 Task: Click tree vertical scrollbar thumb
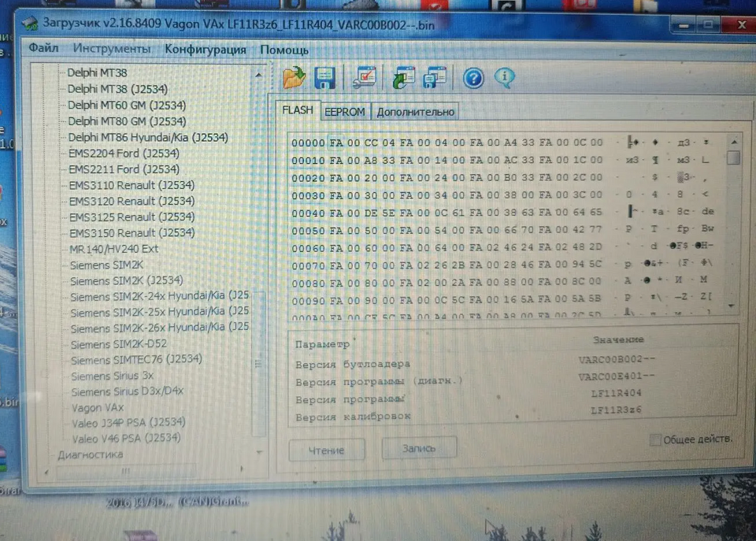[258, 364]
